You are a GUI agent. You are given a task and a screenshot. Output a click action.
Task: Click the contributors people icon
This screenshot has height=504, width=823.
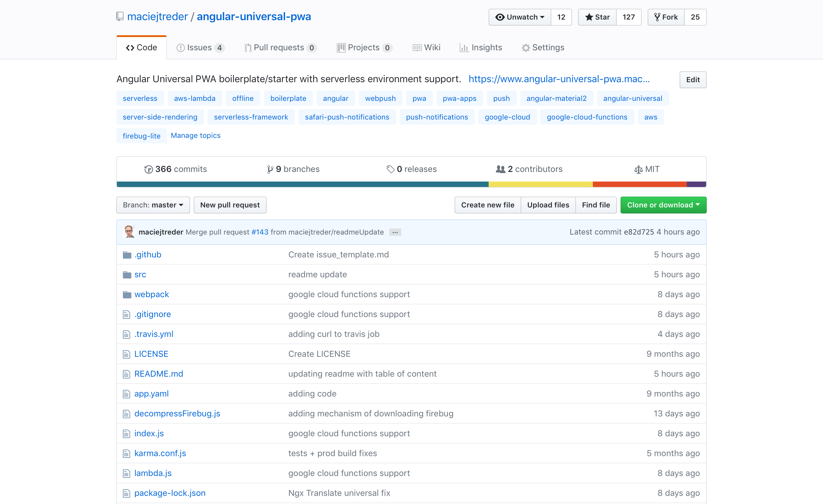point(500,169)
